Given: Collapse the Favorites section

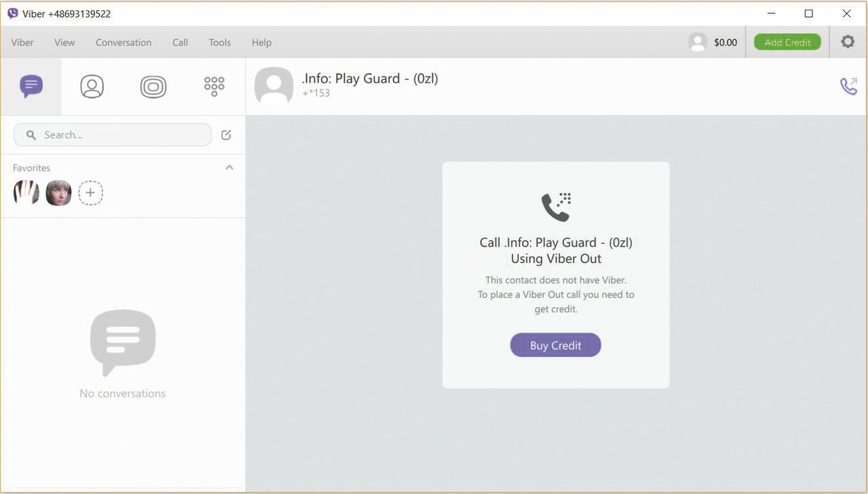Looking at the screenshot, I should 229,167.
